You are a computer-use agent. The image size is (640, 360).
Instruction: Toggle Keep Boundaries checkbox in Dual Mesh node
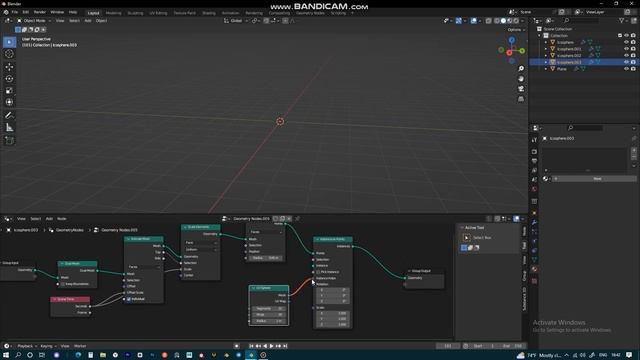click(63, 284)
